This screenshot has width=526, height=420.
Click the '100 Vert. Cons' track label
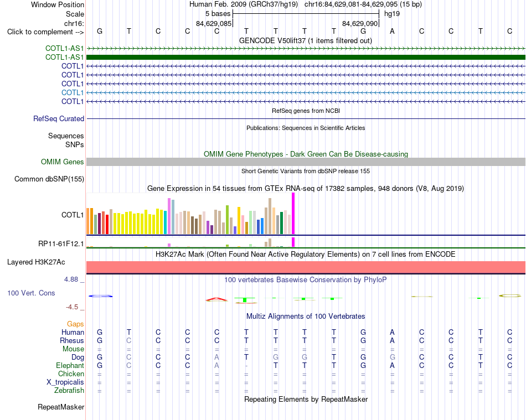pyautogui.click(x=31, y=293)
